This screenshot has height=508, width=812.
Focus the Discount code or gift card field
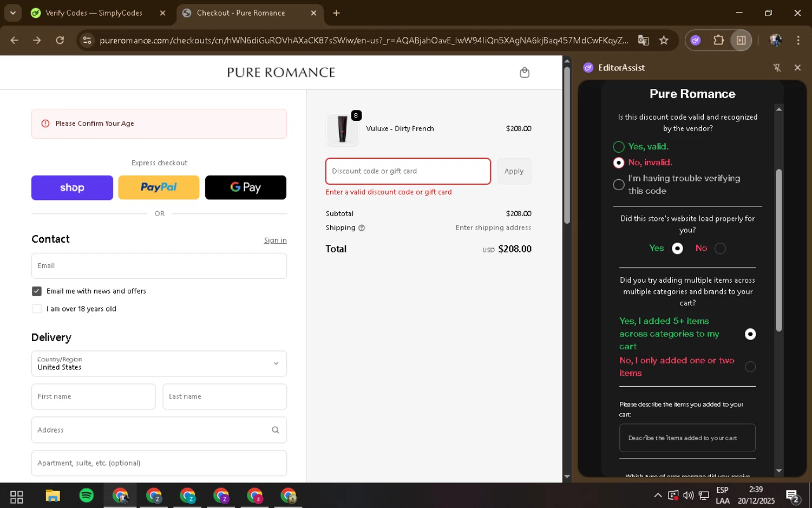(x=408, y=171)
